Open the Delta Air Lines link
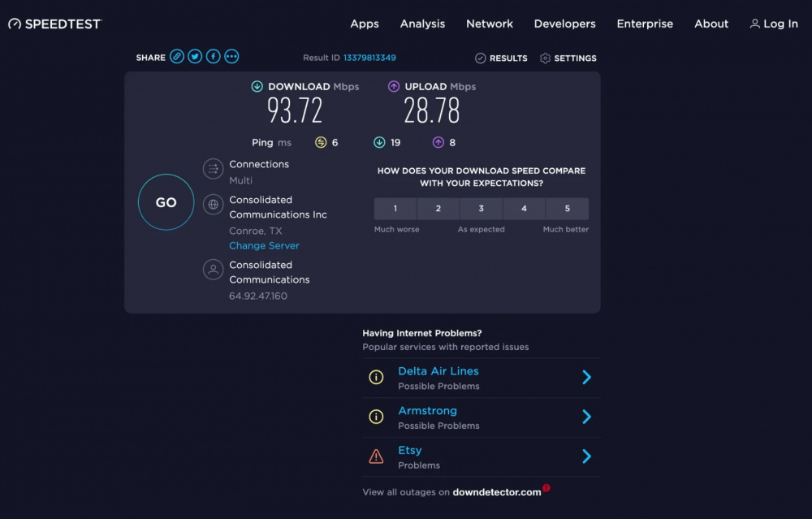 pos(438,371)
